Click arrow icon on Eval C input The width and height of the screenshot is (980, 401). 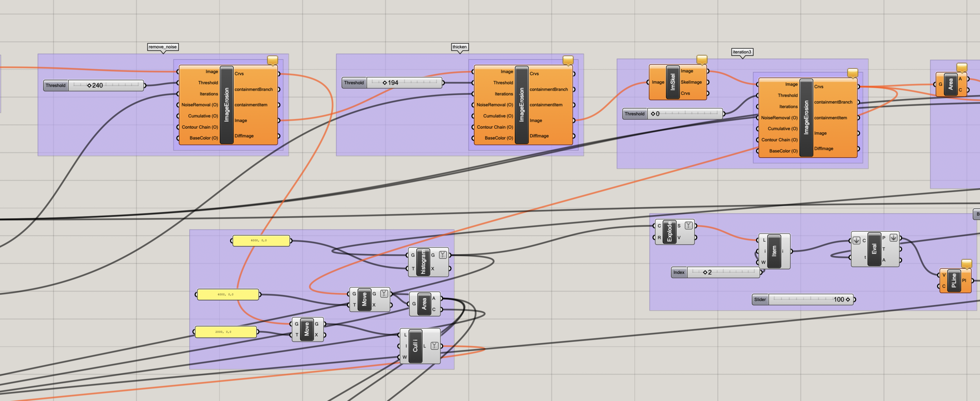tap(857, 241)
